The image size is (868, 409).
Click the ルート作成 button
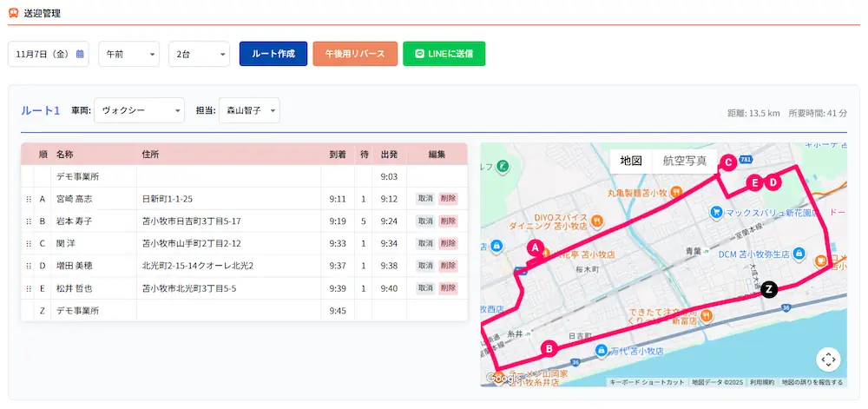(x=273, y=54)
